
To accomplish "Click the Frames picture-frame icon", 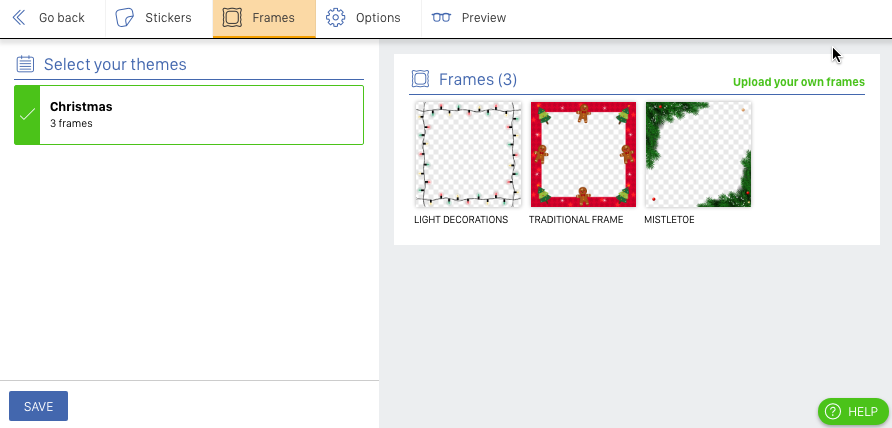I will 232,18.
